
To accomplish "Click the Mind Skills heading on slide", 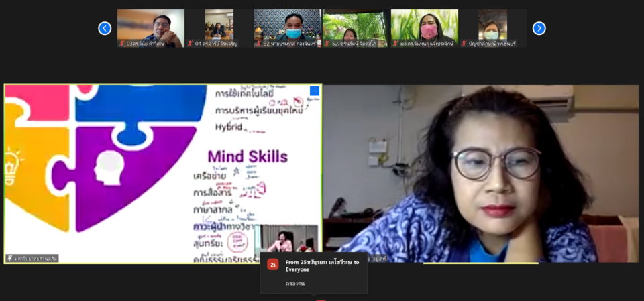I will coord(248,156).
